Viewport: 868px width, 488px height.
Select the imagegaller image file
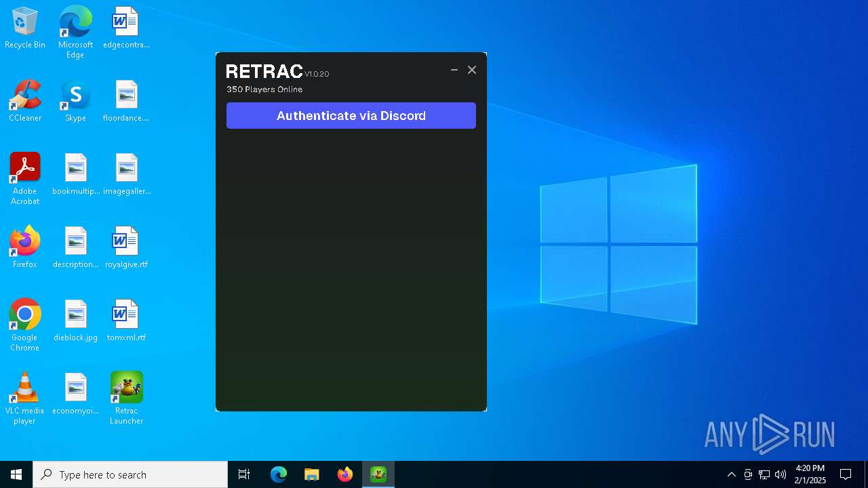click(x=126, y=175)
